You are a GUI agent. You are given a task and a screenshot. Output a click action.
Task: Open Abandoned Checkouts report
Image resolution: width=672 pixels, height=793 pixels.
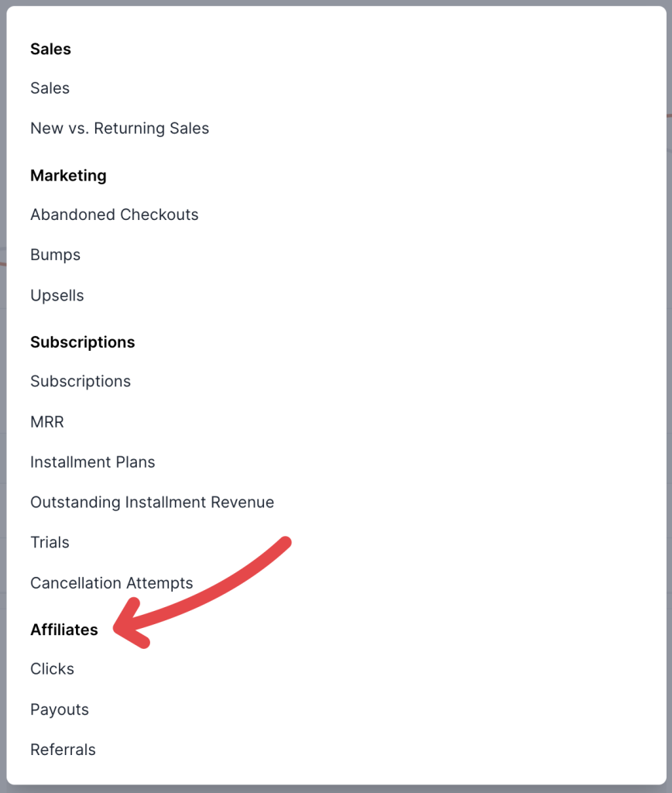[114, 215]
